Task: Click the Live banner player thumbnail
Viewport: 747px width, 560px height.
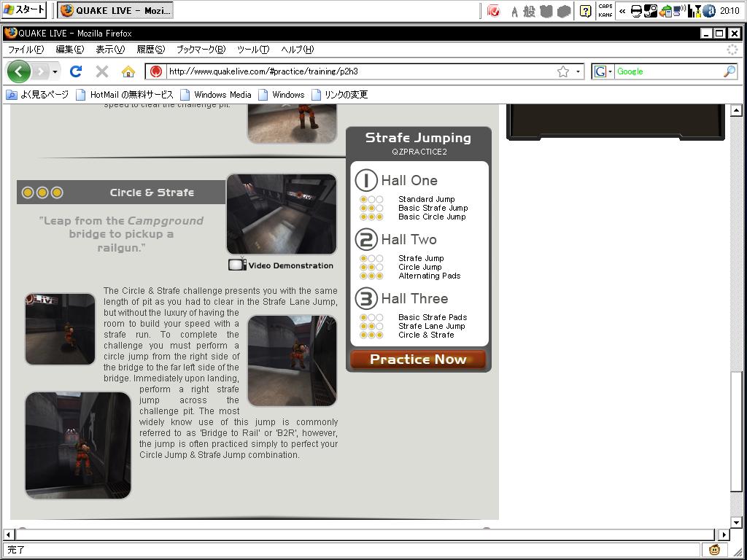Action: tap(60, 329)
